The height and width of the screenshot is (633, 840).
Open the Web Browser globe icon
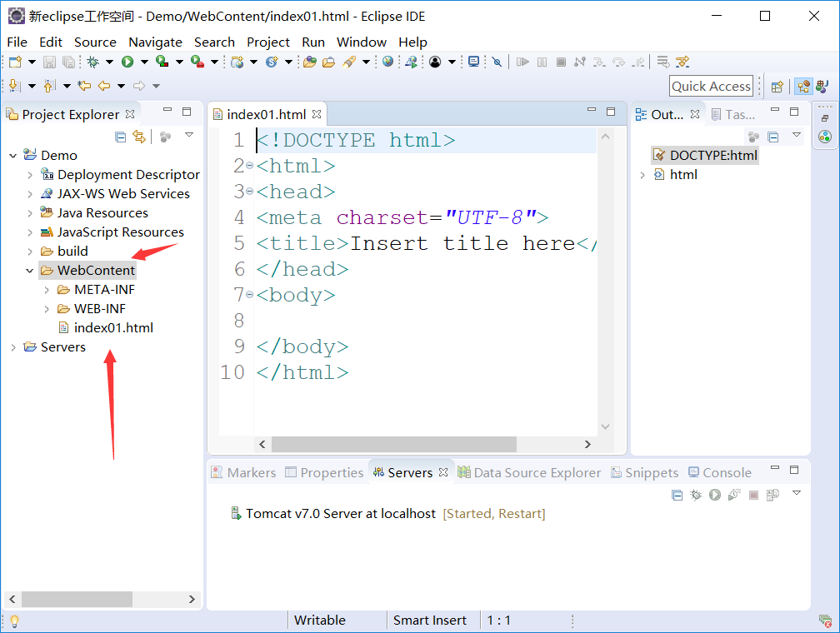coord(387,62)
